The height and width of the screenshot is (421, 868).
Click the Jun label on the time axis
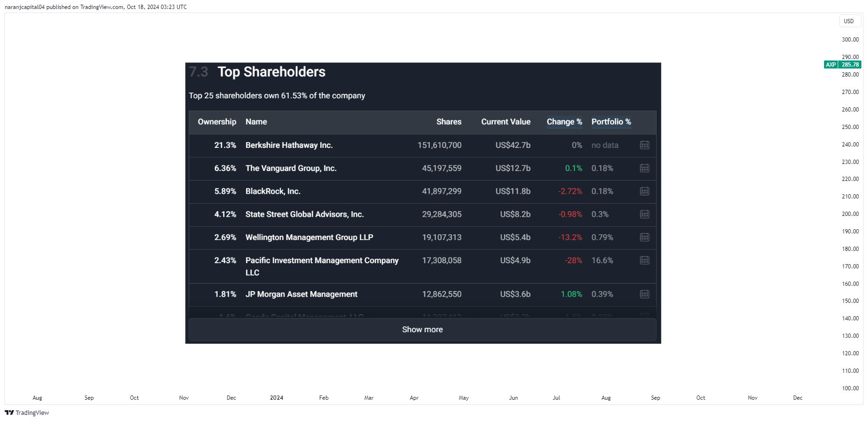[x=513, y=398]
